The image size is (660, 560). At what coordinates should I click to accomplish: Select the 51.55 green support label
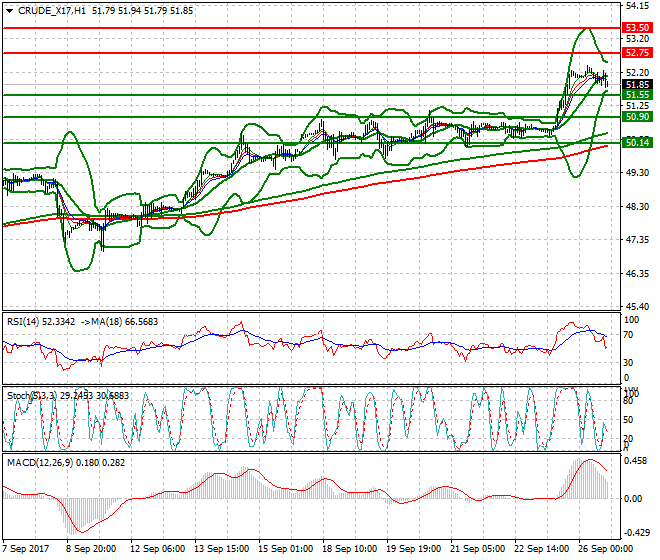pyautogui.click(x=637, y=95)
